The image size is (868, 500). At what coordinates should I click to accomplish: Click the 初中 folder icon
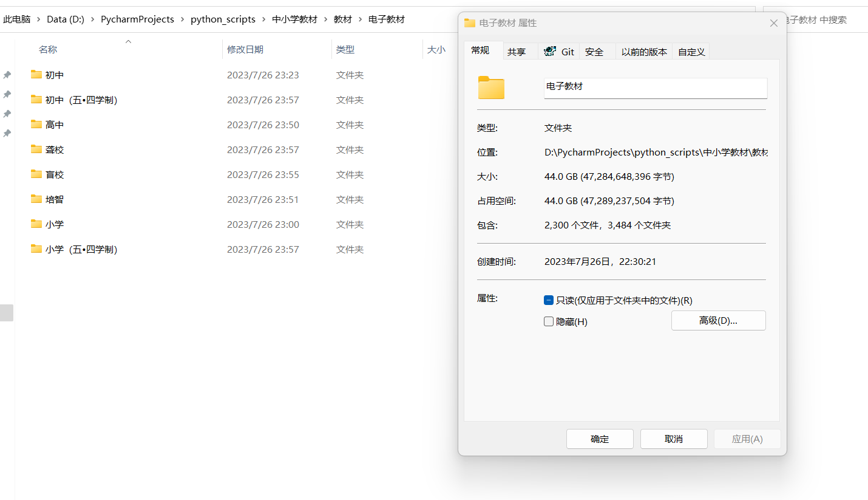coord(36,75)
